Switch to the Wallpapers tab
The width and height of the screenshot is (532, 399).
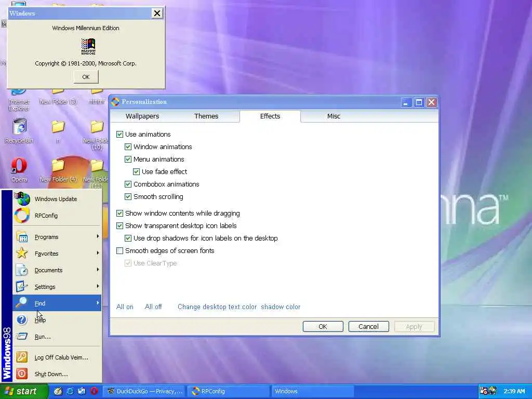pyautogui.click(x=142, y=116)
